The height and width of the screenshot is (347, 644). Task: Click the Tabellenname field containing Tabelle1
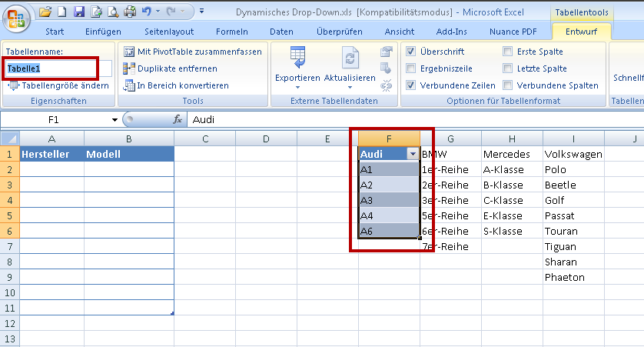coord(58,68)
